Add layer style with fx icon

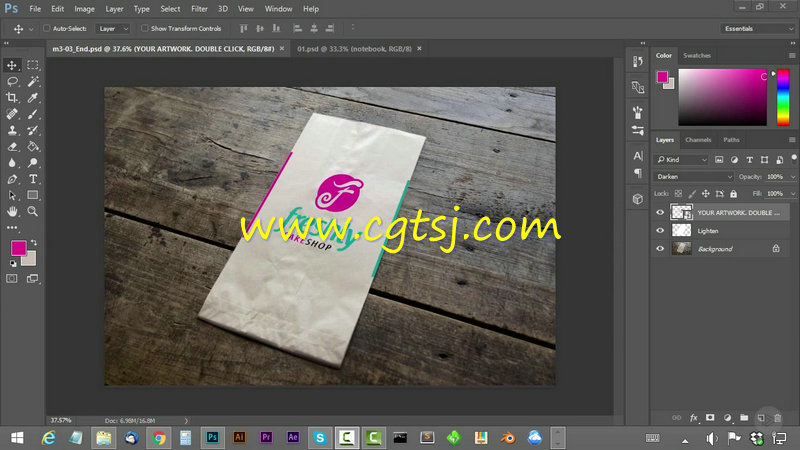(693, 418)
